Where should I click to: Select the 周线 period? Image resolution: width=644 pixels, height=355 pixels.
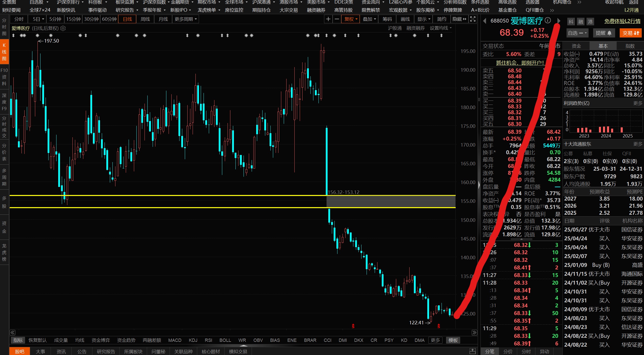(x=145, y=19)
